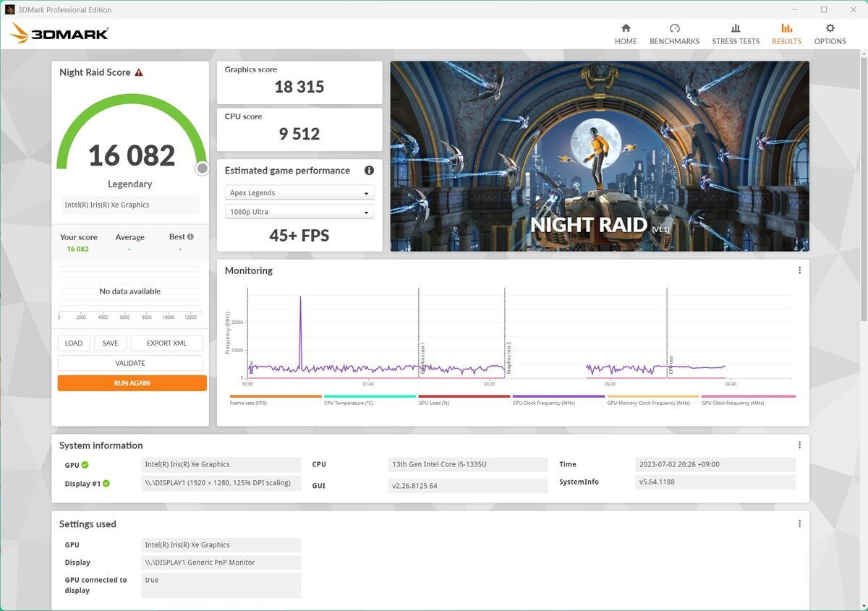This screenshot has height=611, width=868.
Task: Open the System information three-dot menu
Action: 799,445
